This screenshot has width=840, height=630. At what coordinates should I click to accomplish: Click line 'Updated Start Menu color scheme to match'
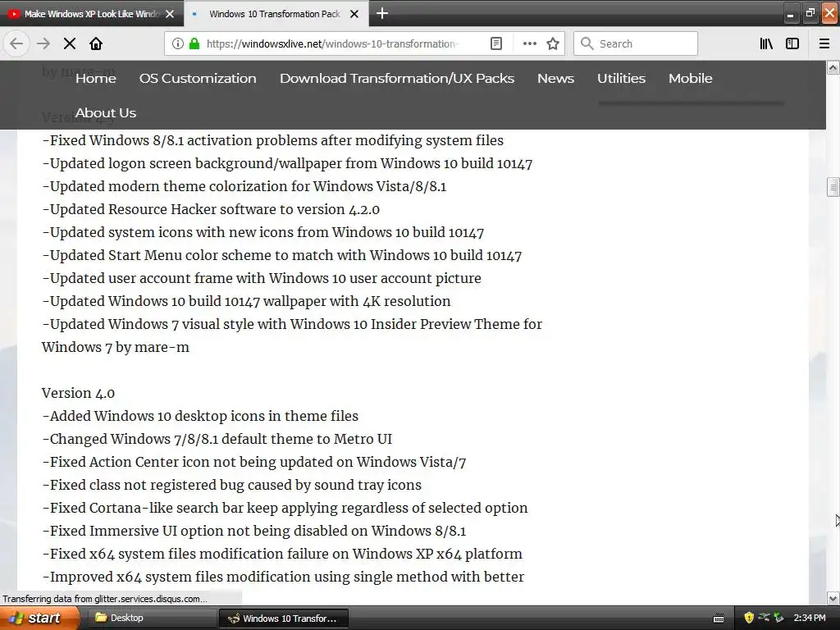click(282, 256)
